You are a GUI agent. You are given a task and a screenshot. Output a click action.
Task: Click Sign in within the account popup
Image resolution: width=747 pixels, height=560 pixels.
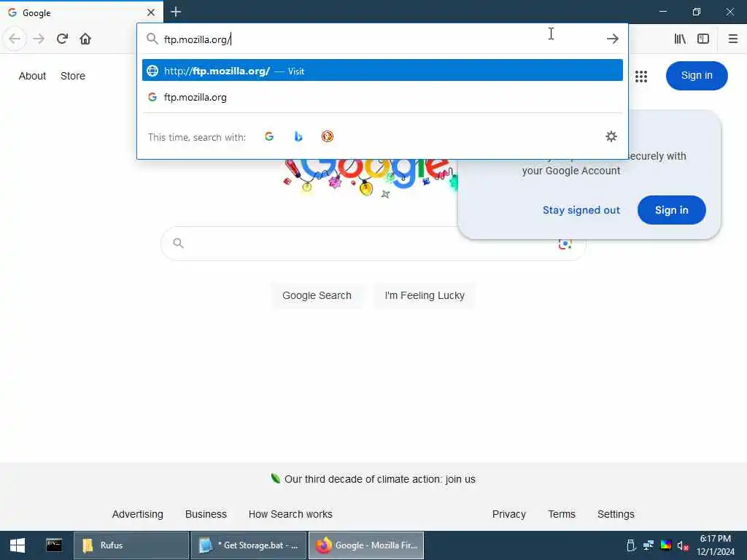[671, 210]
